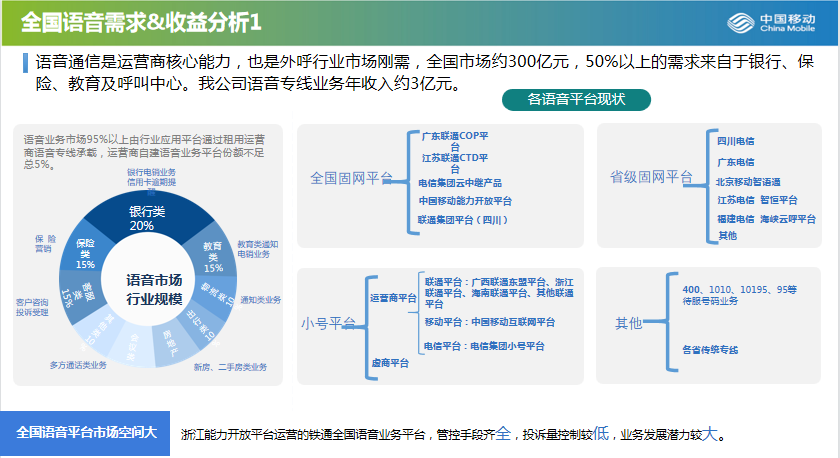Click 各省传统专线 item
Image resolution: width=840 pixels, height=458 pixels.
coord(709,349)
